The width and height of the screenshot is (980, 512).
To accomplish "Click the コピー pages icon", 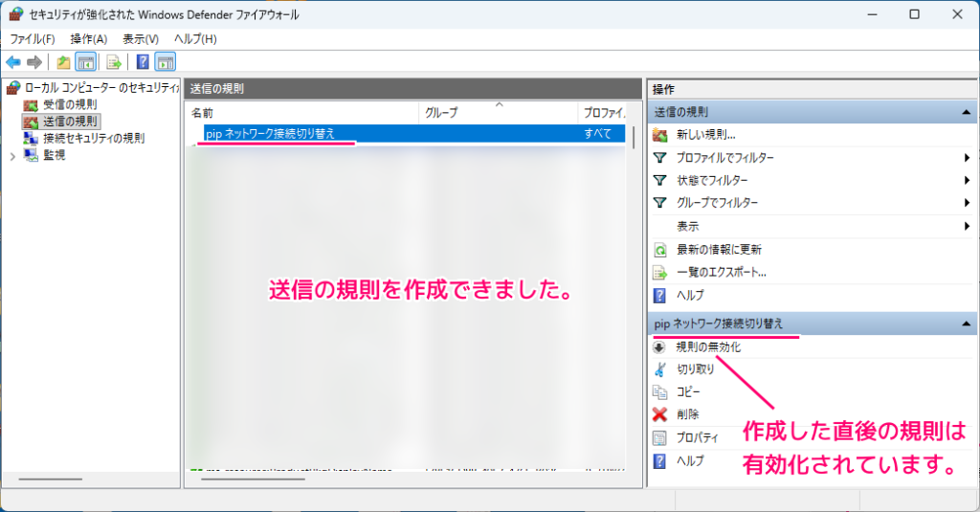I will tap(660, 392).
